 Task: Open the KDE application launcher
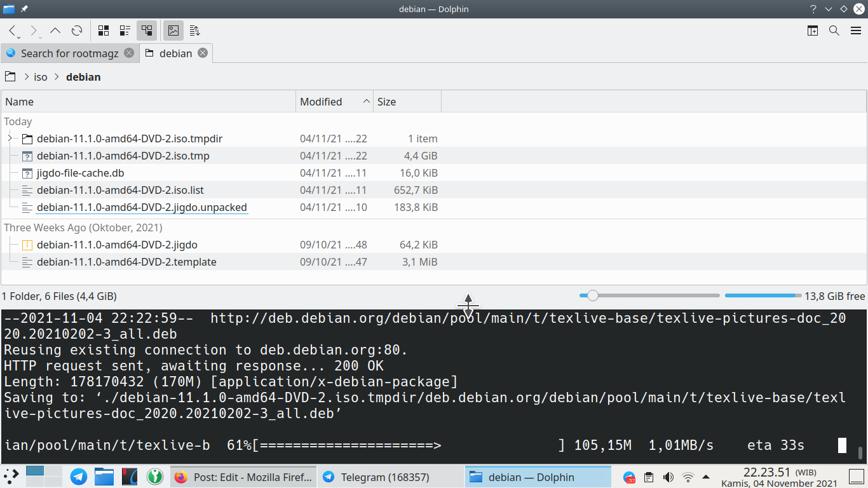(11, 477)
